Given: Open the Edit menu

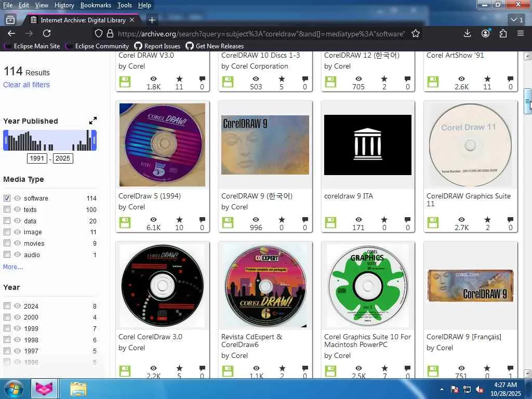Looking at the screenshot, I should pyautogui.click(x=24, y=5).
